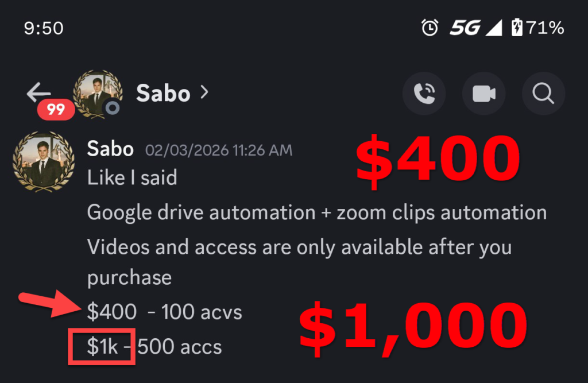Screen dimensions: 588x383
Task: Click the red 99 unread badge
Action: [x=56, y=109]
